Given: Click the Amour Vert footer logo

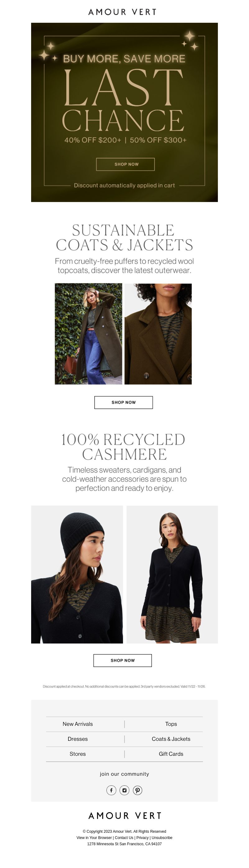Looking at the screenshot, I should tap(125, 815).
